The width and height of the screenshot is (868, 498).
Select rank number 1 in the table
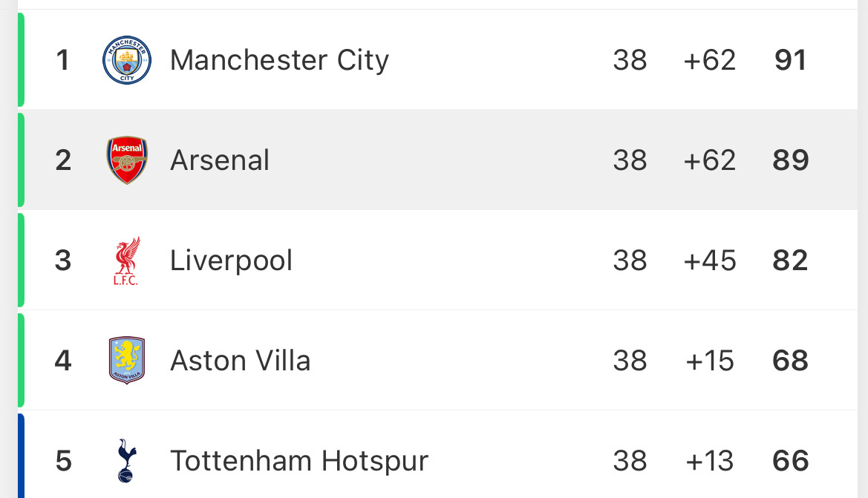click(62, 60)
